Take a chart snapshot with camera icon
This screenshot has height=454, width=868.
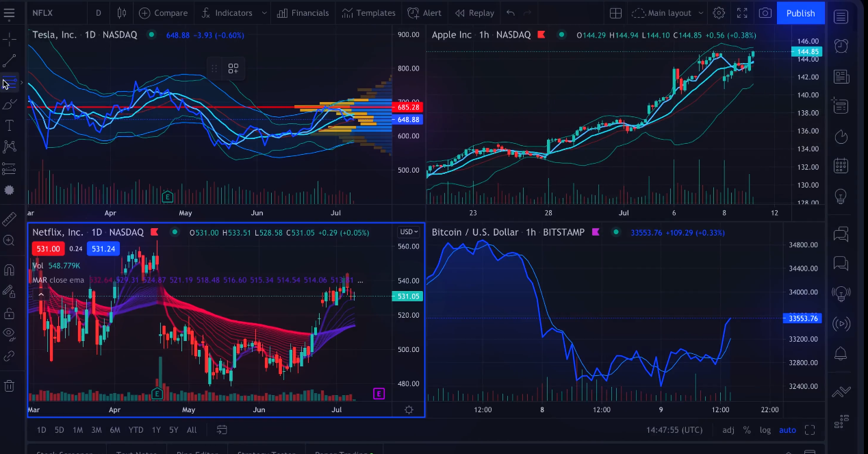pos(765,13)
